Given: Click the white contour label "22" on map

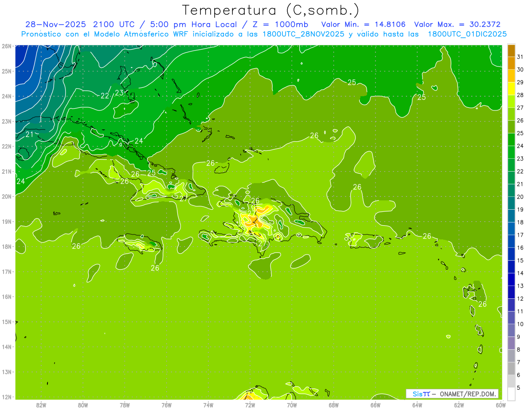Looking at the screenshot, I should click(105, 96).
